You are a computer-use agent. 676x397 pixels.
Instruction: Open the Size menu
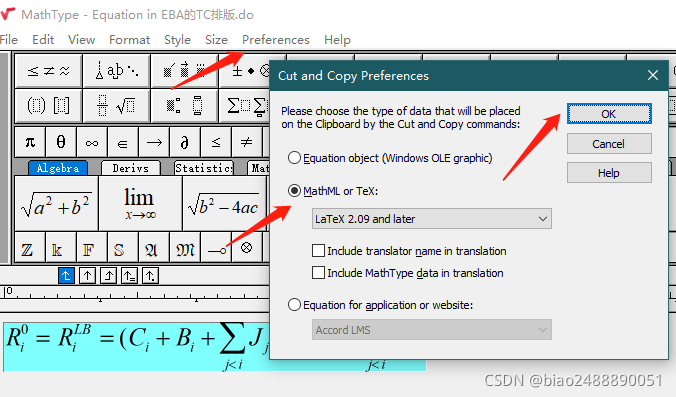coord(216,40)
